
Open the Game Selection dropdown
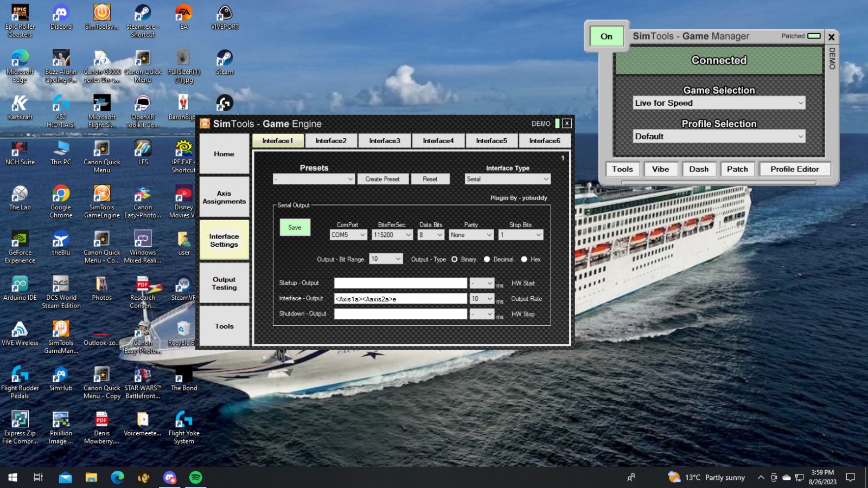coord(719,103)
